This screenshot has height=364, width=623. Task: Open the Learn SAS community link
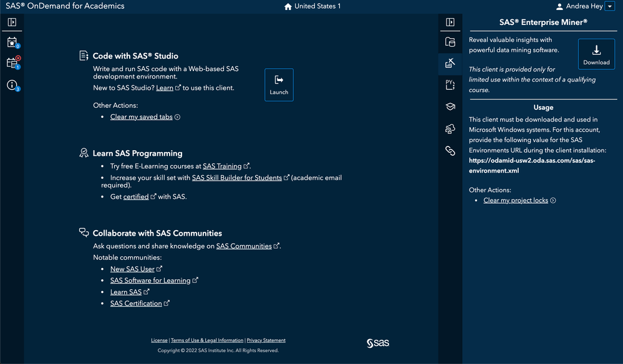[126, 292]
